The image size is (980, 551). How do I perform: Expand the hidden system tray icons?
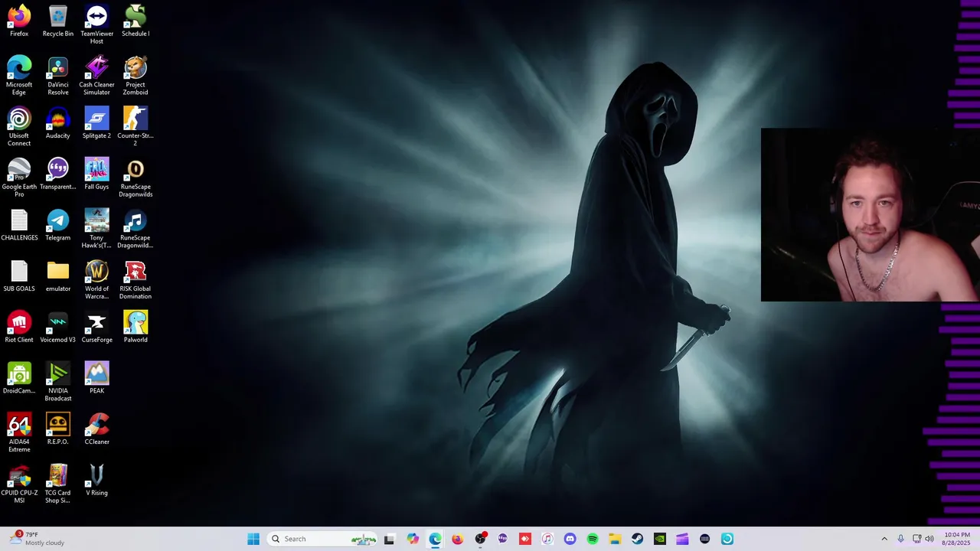tap(884, 539)
